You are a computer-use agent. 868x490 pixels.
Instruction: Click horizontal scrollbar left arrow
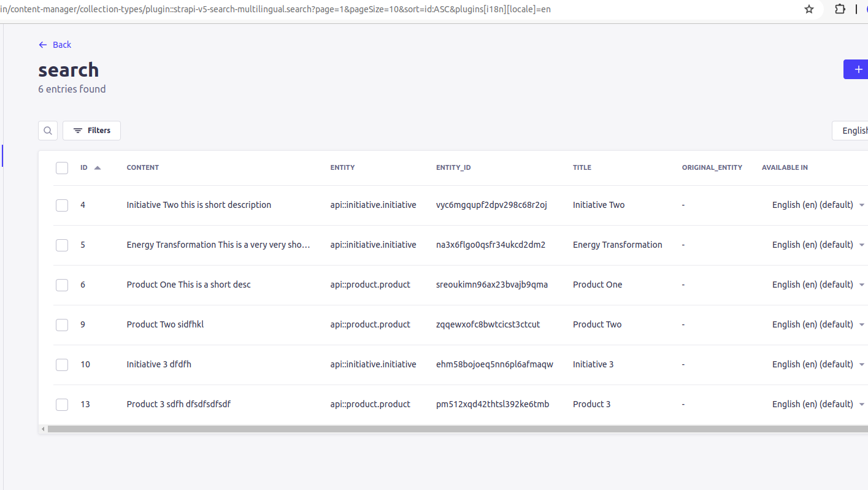click(x=43, y=429)
